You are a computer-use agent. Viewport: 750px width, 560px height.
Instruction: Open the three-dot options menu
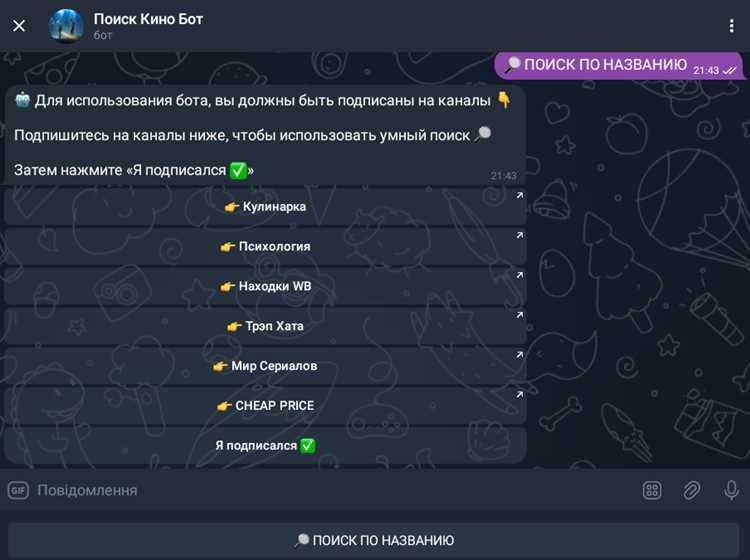tap(731, 26)
